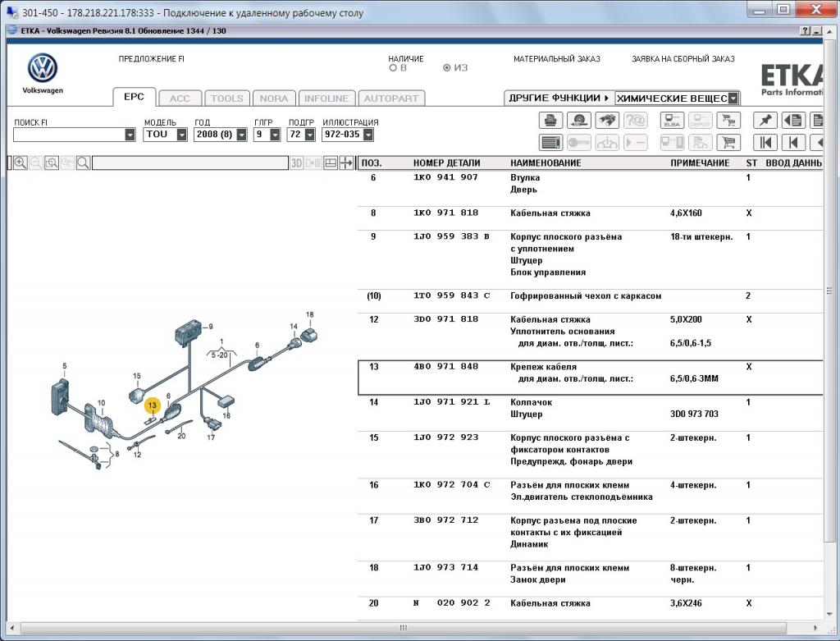The width and height of the screenshot is (840, 641).
Task: Click ЗАЯВКА НА СБОРНЫЙ ЗАКАЗ
Action: pos(683,59)
